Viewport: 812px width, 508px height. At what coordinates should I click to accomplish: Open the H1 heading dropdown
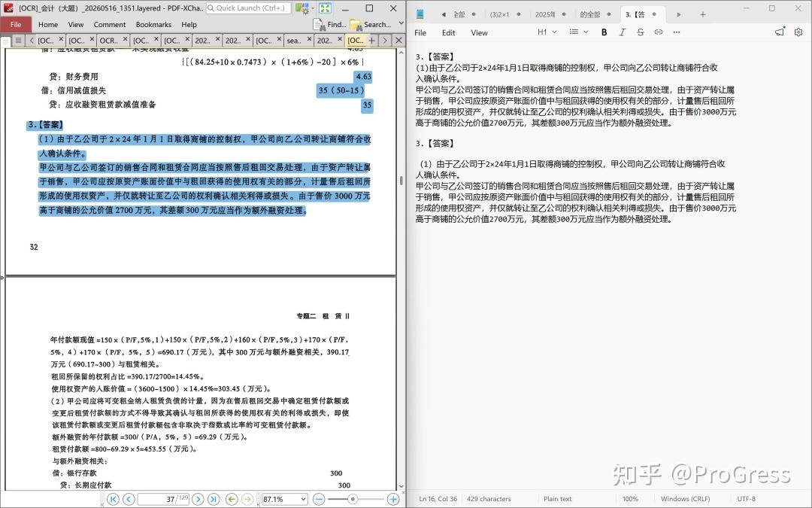pyautogui.click(x=547, y=32)
